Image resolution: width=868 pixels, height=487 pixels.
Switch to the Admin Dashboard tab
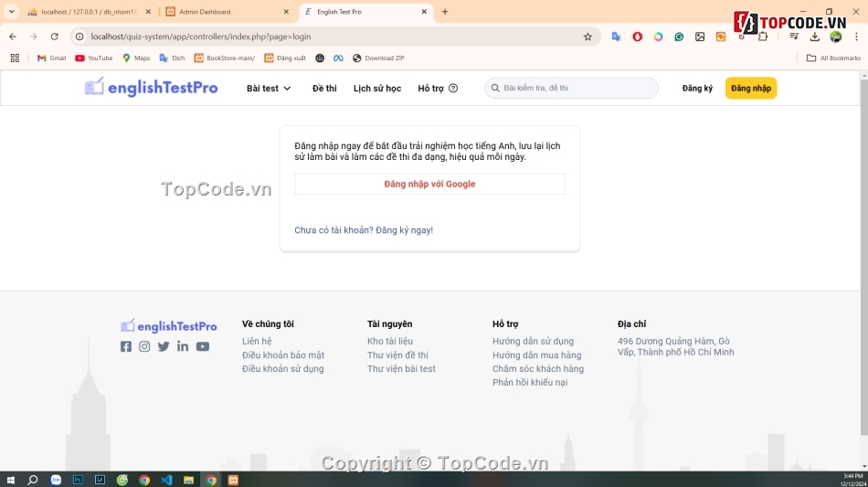click(227, 12)
